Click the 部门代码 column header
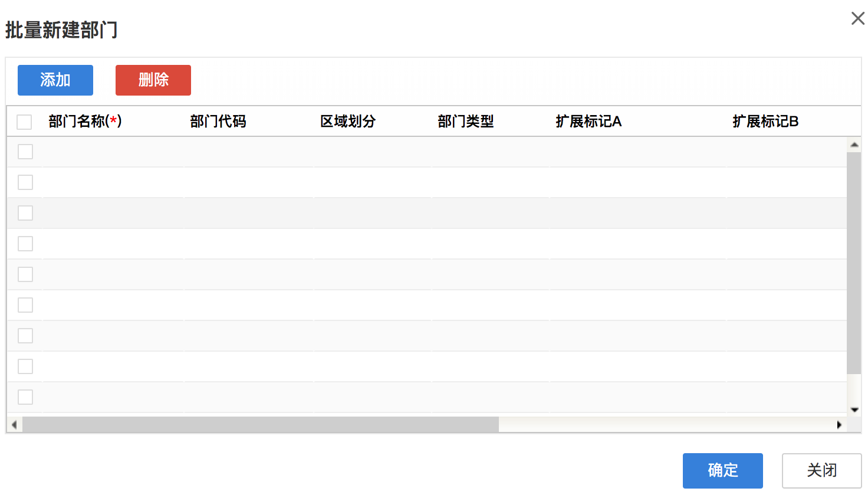 point(218,122)
